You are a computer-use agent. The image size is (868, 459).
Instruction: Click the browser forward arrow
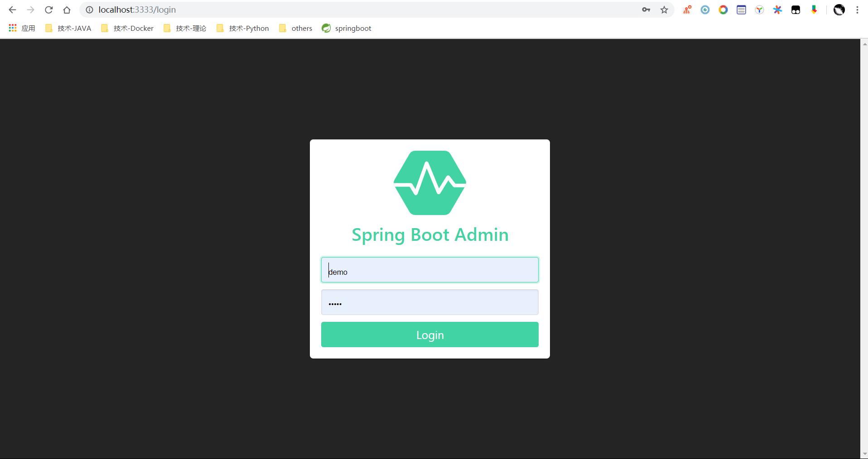[30, 10]
